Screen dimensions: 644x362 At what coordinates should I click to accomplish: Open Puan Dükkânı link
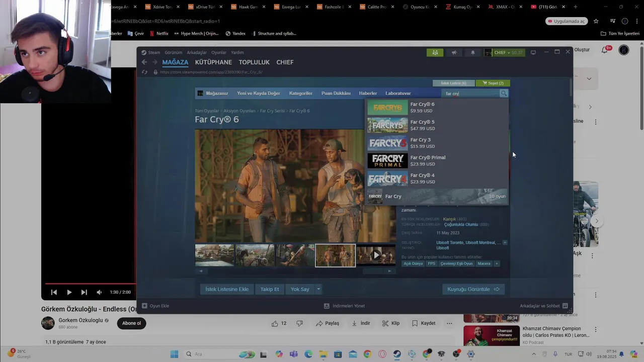(336, 93)
